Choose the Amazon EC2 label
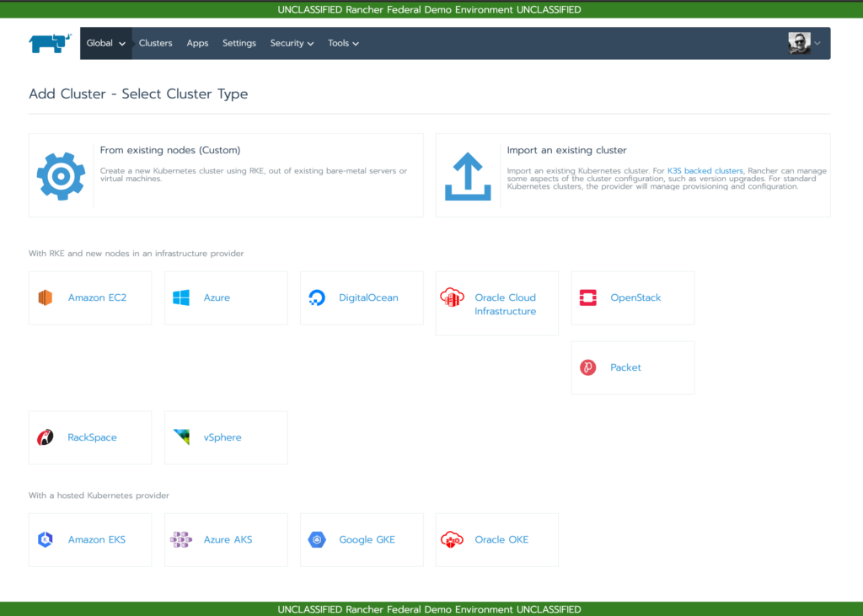Viewport: 863px width, 616px height. 97,297
